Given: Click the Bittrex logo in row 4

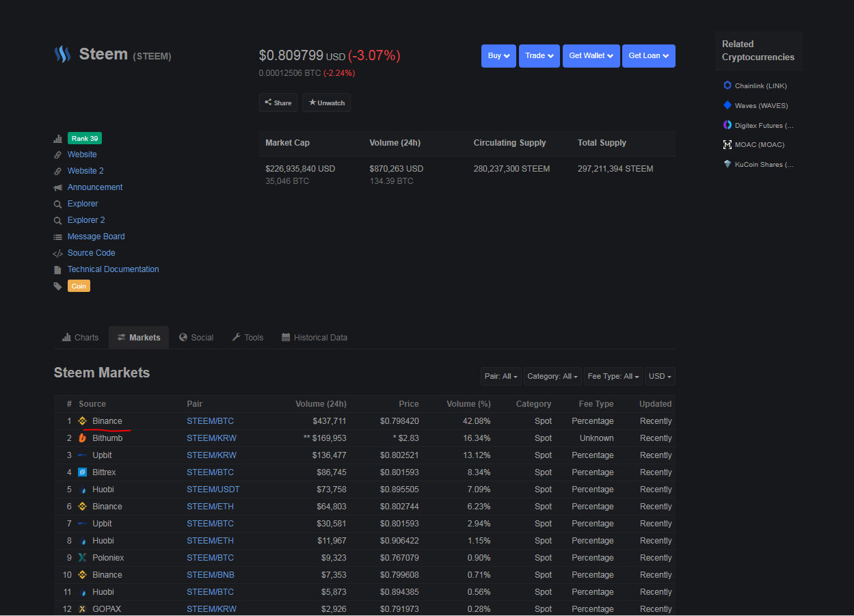Looking at the screenshot, I should pos(82,472).
